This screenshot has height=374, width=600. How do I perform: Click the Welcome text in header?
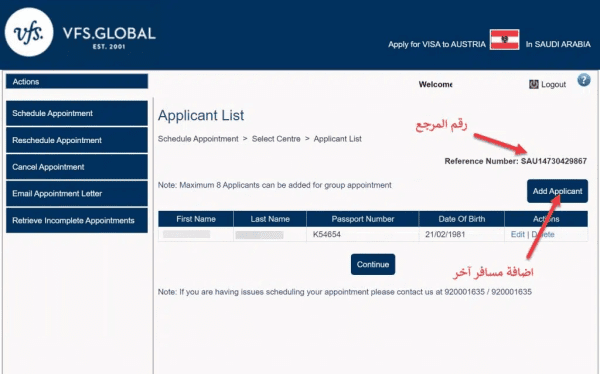point(435,84)
